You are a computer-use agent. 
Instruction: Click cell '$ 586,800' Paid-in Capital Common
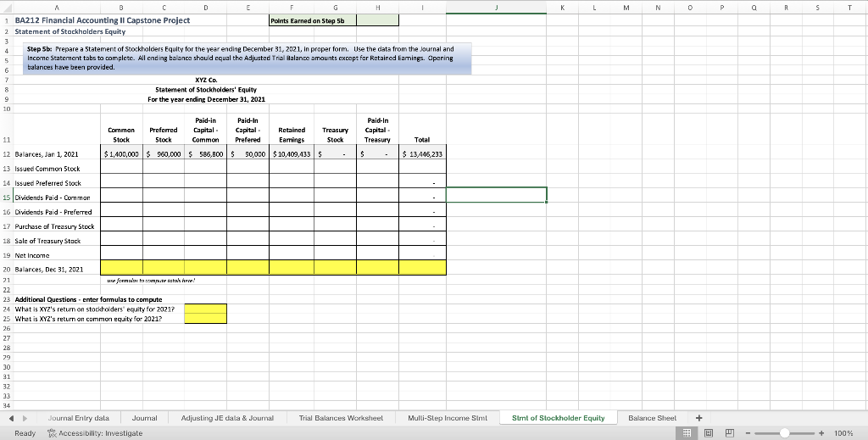tap(205, 153)
